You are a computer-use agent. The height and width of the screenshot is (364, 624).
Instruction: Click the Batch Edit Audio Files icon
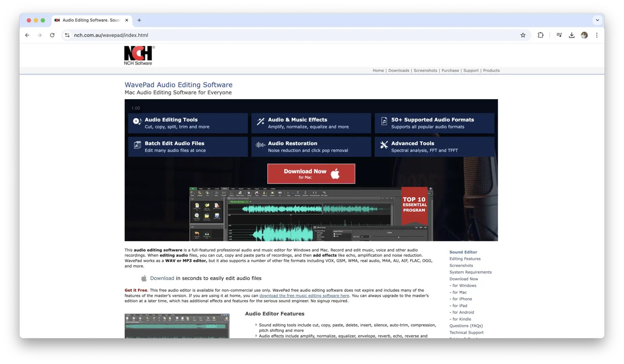tap(137, 145)
